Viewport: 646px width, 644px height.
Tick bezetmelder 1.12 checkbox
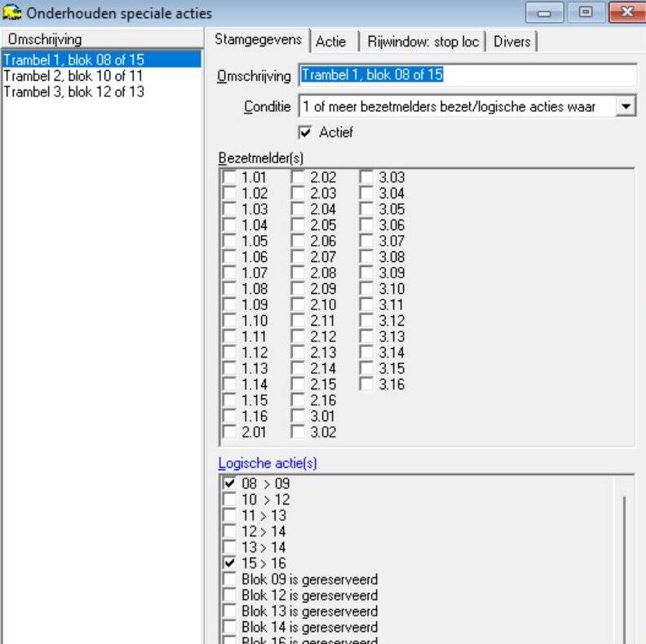(229, 353)
